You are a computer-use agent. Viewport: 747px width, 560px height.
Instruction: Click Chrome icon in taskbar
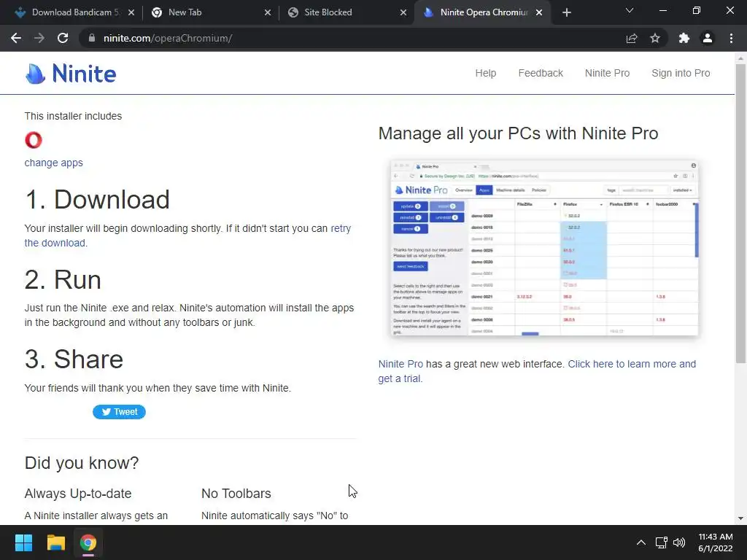point(88,542)
